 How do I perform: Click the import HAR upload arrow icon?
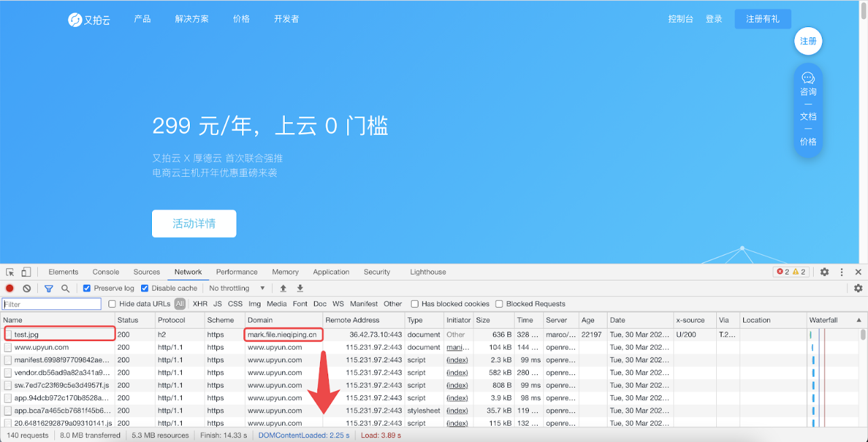click(x=283, y=288)
